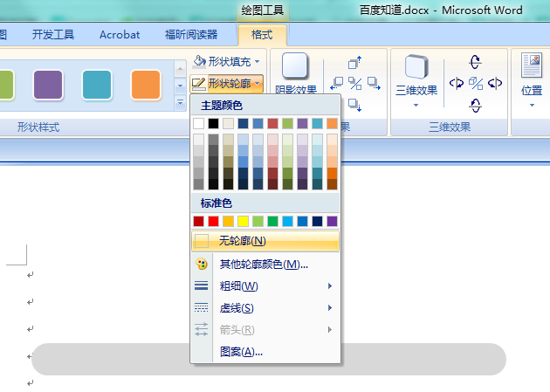Expand the Weight submenu
Screen dimensions: 550x392
265,286
